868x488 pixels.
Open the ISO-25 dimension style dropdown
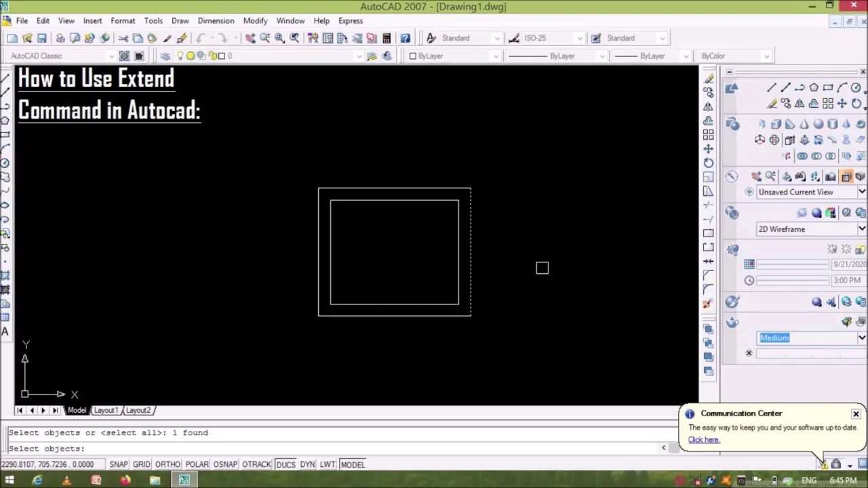[x=578, y=38]
